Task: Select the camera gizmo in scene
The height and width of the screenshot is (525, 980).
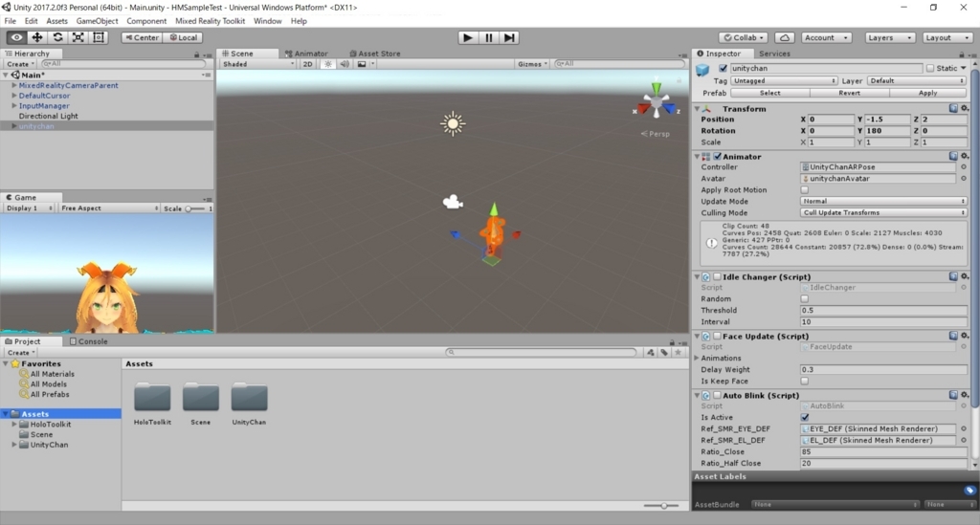Action: click(453, 202)
